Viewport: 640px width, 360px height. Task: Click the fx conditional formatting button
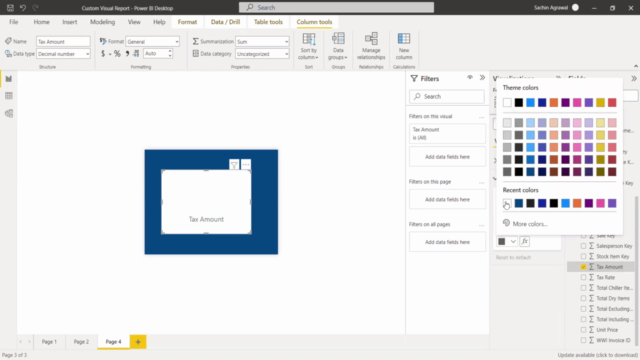pyautogui.click(x=524, y=241)
